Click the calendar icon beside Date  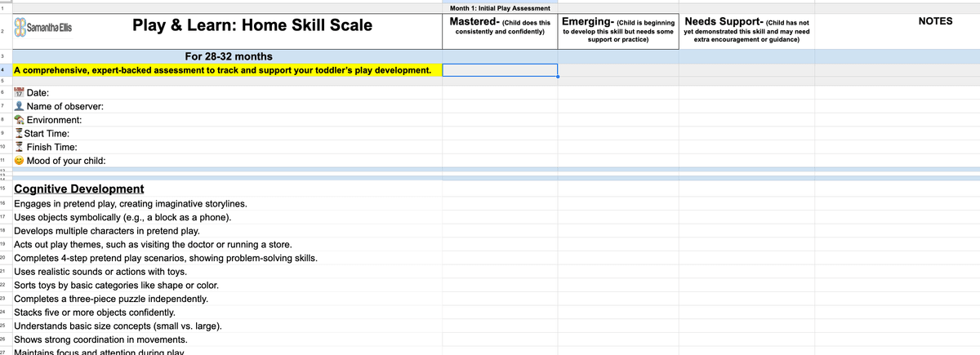(20, 94)
